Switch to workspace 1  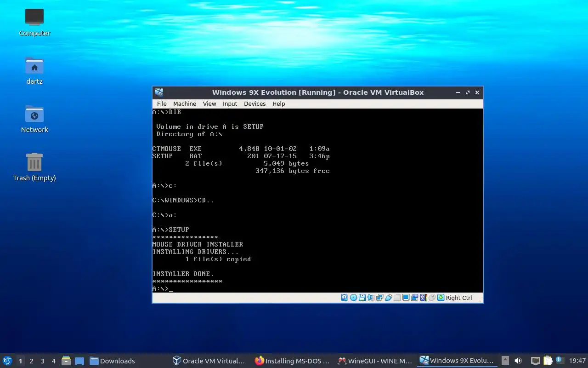pyautogui.click(x=20, y=361)
